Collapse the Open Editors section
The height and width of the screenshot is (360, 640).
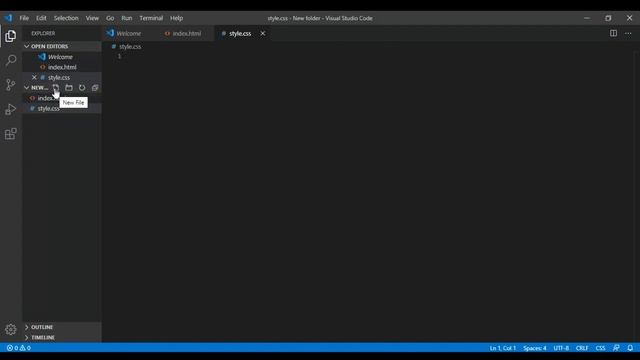[x=27, y=47]
